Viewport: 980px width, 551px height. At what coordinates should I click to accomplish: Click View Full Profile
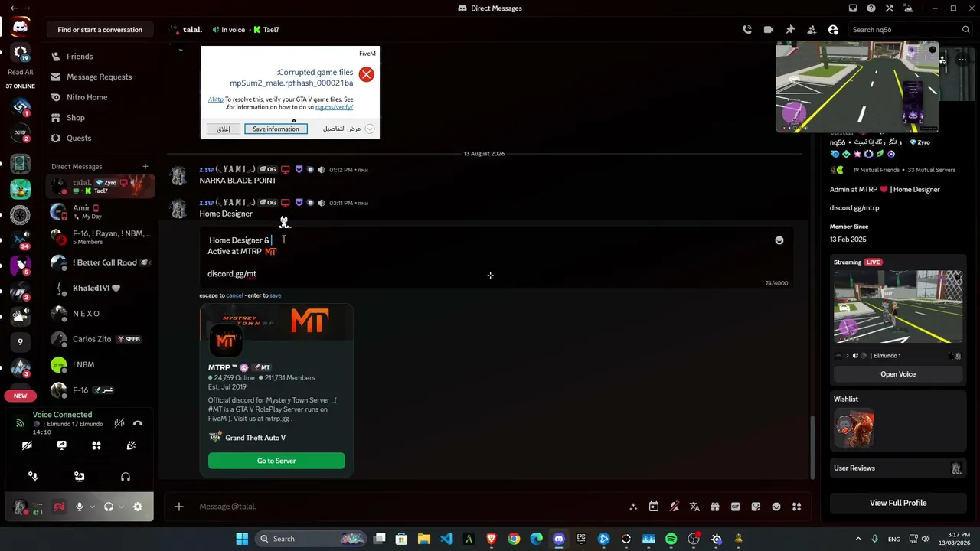pyautogui.click(x=898, y=503)
